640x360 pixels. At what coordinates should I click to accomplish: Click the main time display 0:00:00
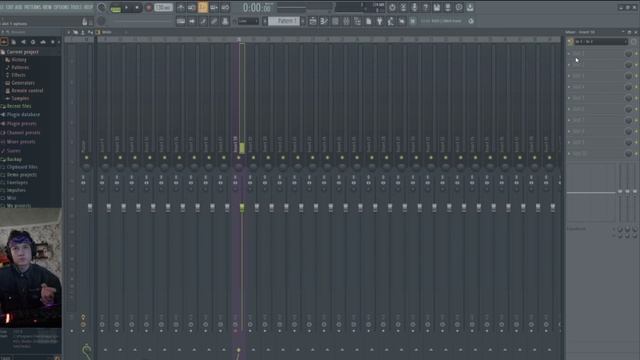[256, 7]
